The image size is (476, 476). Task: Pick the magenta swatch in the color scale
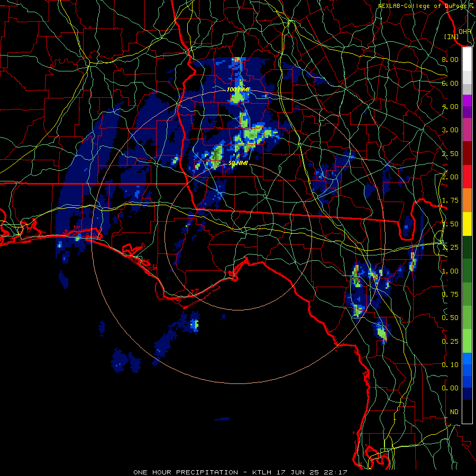[467, 100]
